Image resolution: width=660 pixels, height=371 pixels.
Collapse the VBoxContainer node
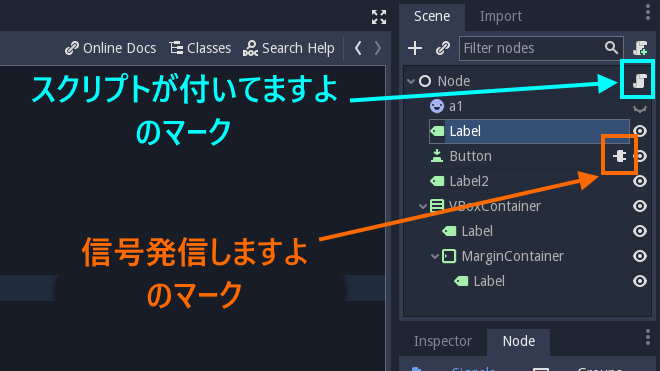tap(423, 206)
